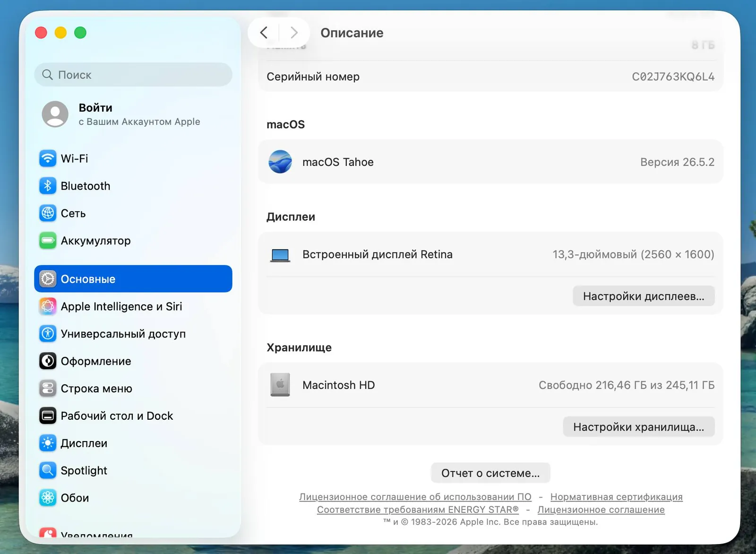756x554 pixels.
Task: Click the Обои flower icon
Action: tap(48, 498)
